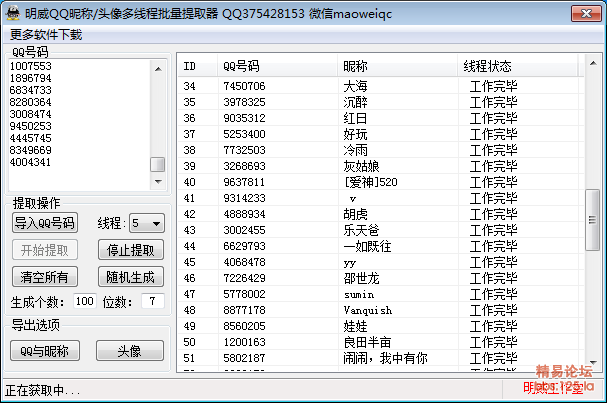Click the results table scrollbar thumb
The width and height of the screenshot is (607, 403).
[x=593, y=220]
